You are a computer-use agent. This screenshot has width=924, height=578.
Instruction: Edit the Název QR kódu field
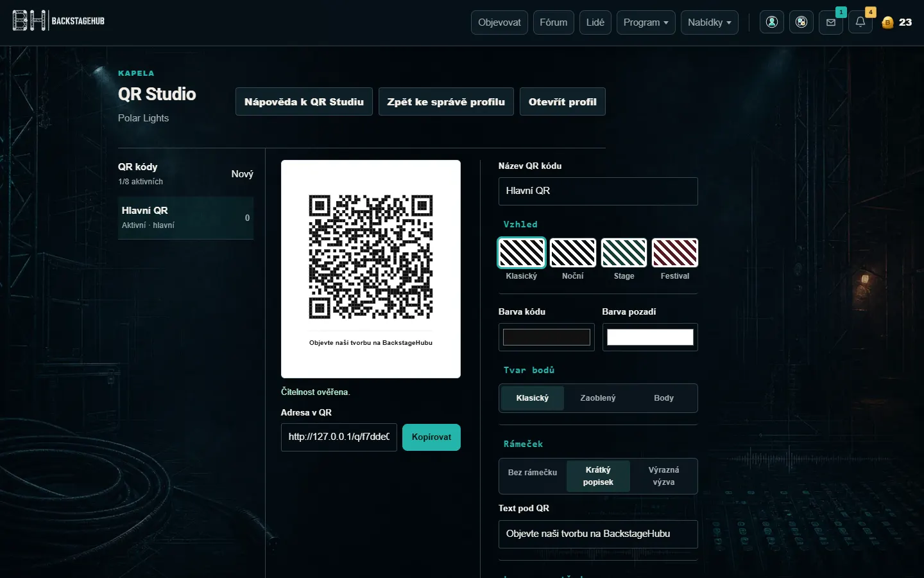[x=598, y=191]
